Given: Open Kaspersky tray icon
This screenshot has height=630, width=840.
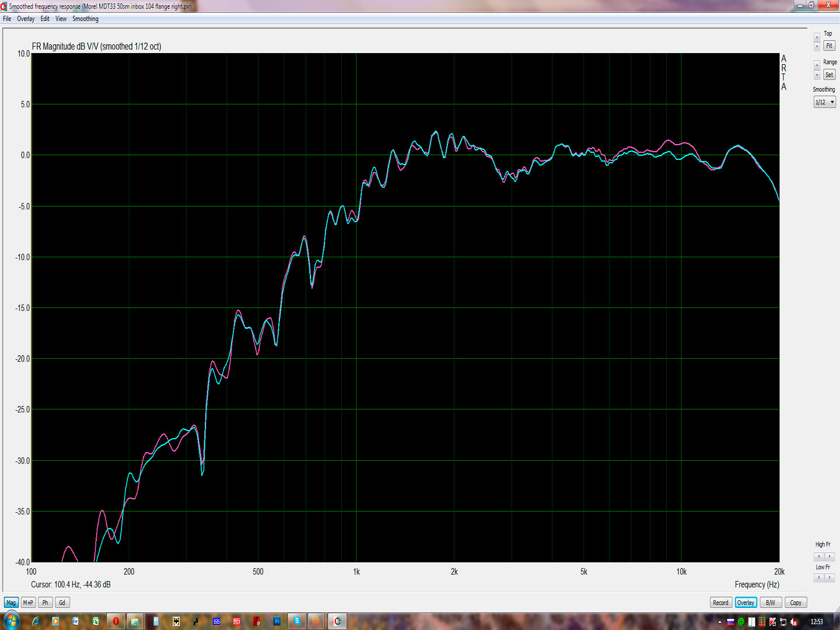Looking at the screenshot, I should [x=772, y=622].
